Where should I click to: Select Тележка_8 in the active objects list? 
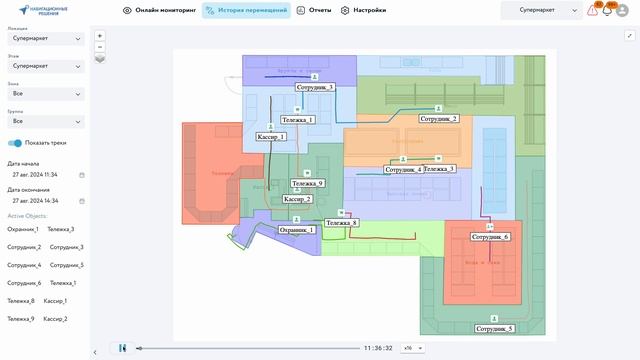21,301
